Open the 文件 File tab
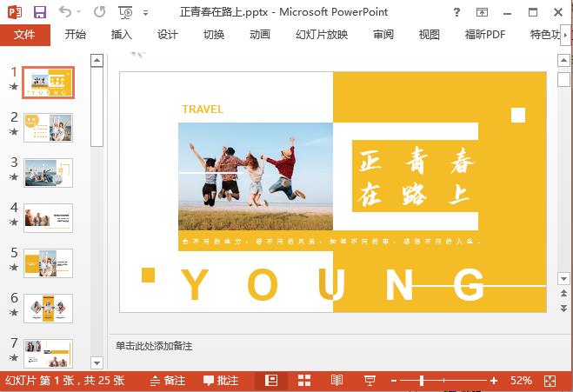 pos(24,35)
